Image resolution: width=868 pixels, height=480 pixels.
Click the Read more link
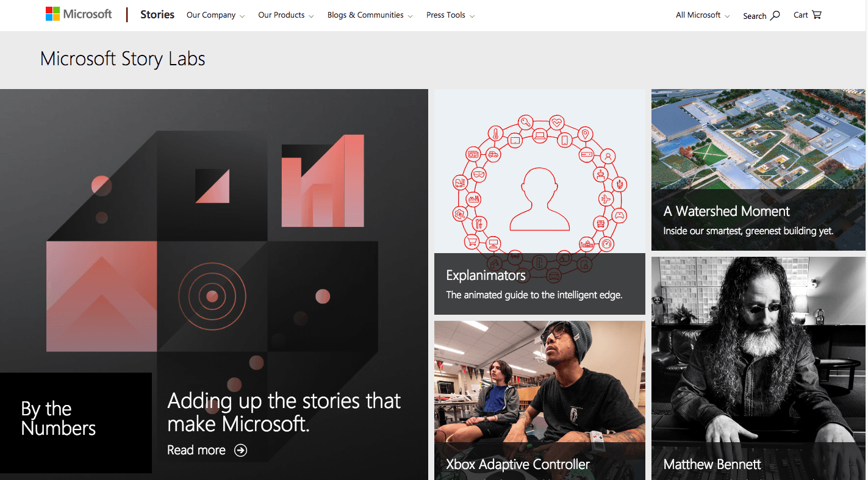tap(196, 450)
